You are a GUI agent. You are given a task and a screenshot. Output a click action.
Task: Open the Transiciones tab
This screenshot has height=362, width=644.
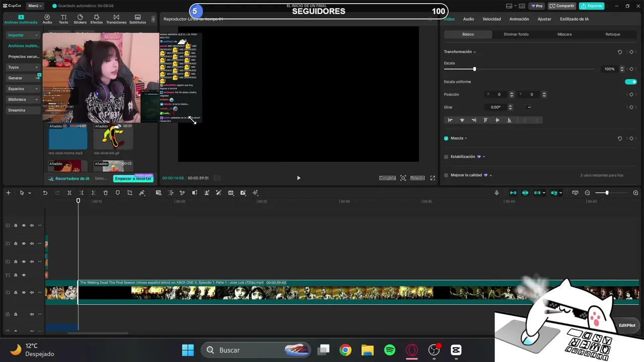pos(116,19)
